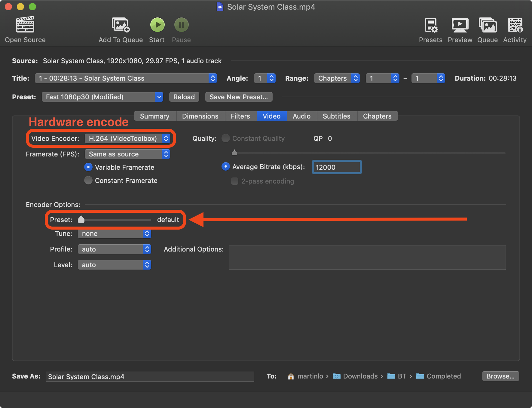Click the encoder Preset slider handle
Image resolution: width=532 pixels, height=408 pixels.
click(81, 219)
